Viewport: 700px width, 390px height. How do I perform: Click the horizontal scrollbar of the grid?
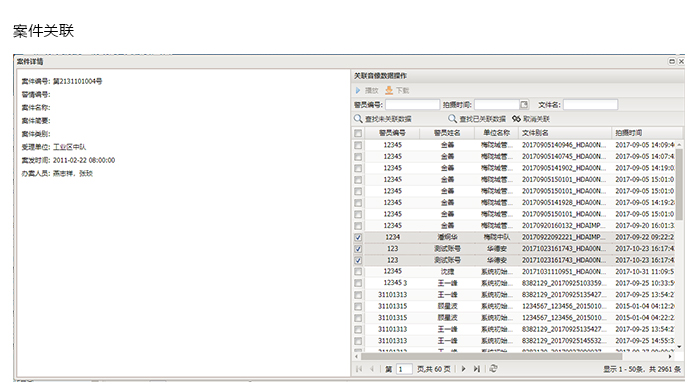pyautogui.click(x=491, y=357)
